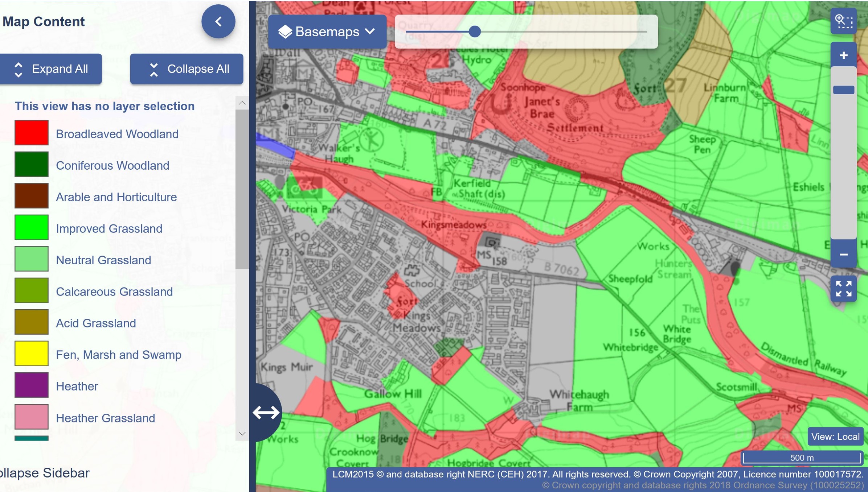Expand All legend groups
Viewport: 868px width, 492px height.
click(51, 69)
